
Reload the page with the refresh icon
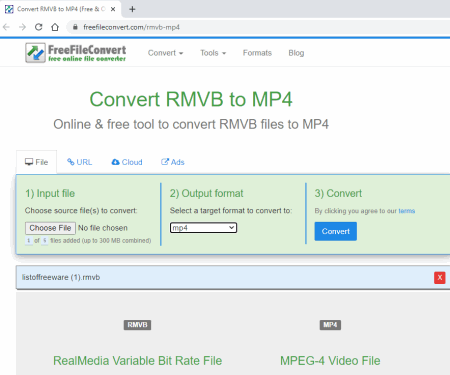39,27
